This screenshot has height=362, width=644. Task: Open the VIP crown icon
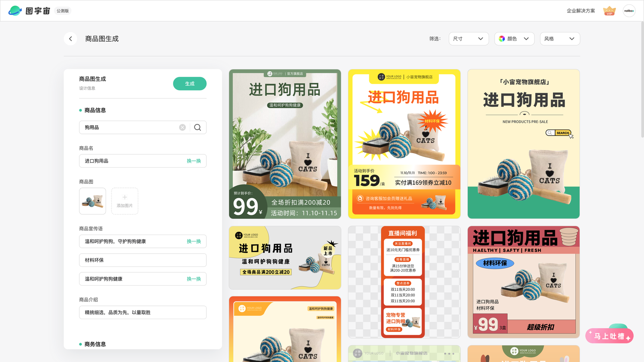pyautogui.click(x=609, y=11)
